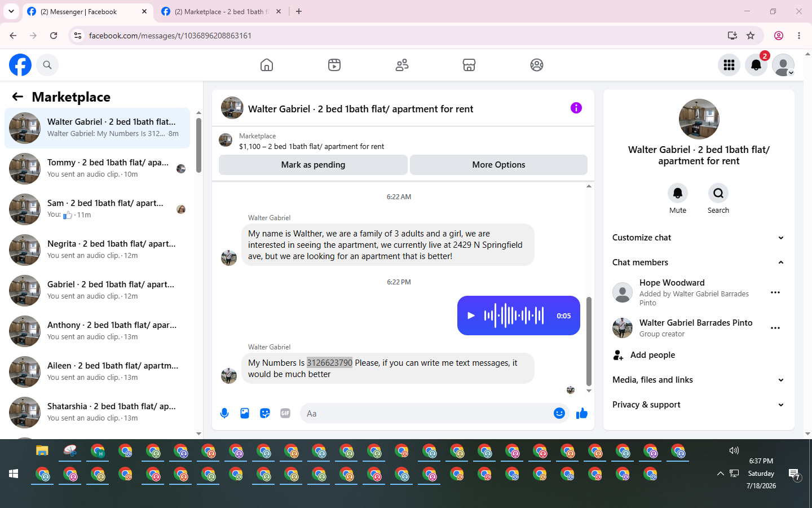Attach a photo using the image icon
Screen dimensions: 812x508
245,413
